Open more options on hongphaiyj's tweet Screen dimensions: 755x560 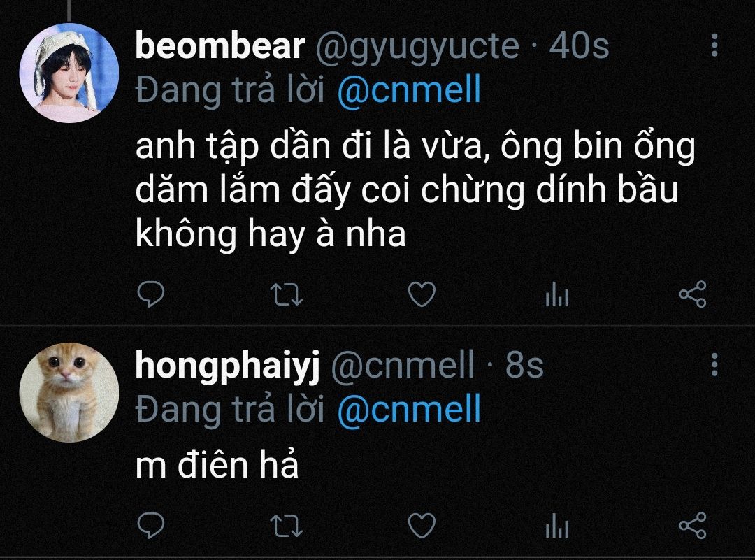click(714, 364)
